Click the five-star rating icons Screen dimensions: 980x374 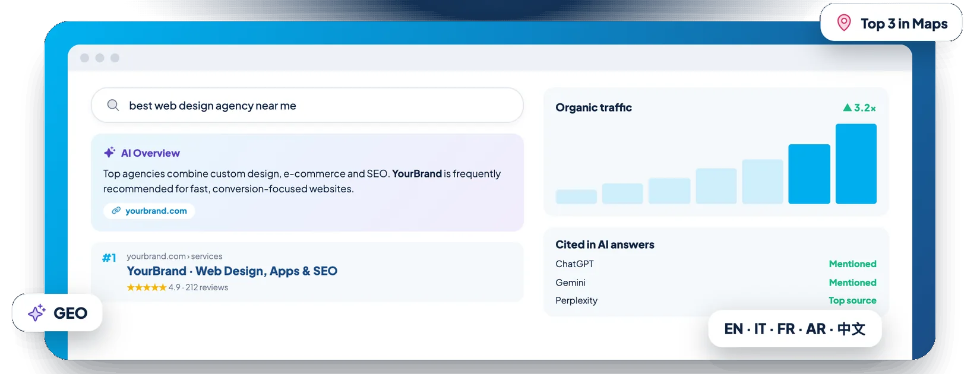coord(147,287)
